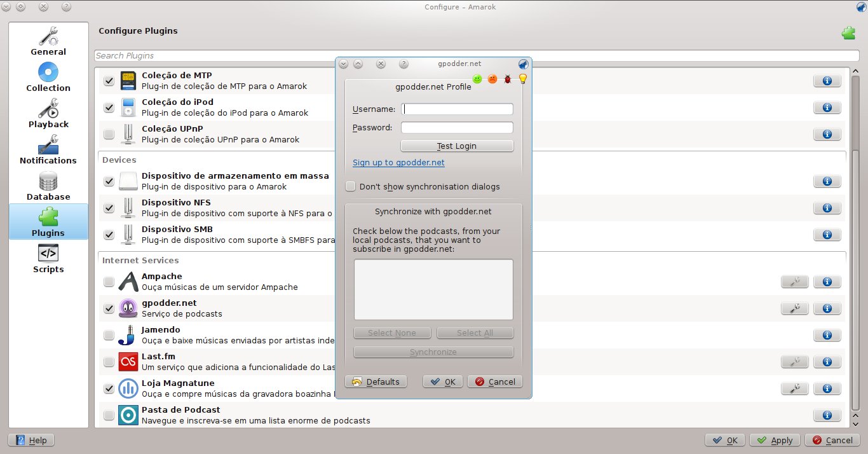Open the Configure window title bar menu arrow

pyautogui.click(x=6, y=7)
